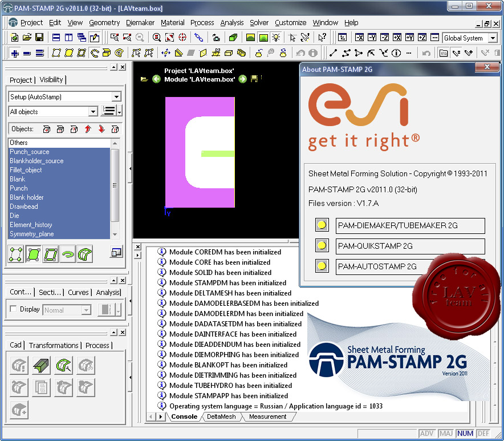Image resolution: width=504 pixels, height=441 pixels.
Task: Collapse the Project panel with its up arrow
Action: click(114, 67)
